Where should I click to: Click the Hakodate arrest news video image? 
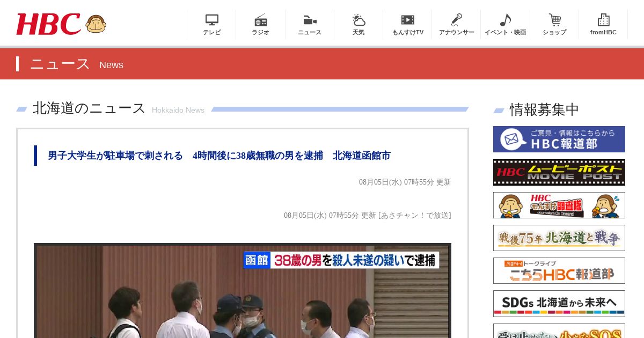coord(243,291)
